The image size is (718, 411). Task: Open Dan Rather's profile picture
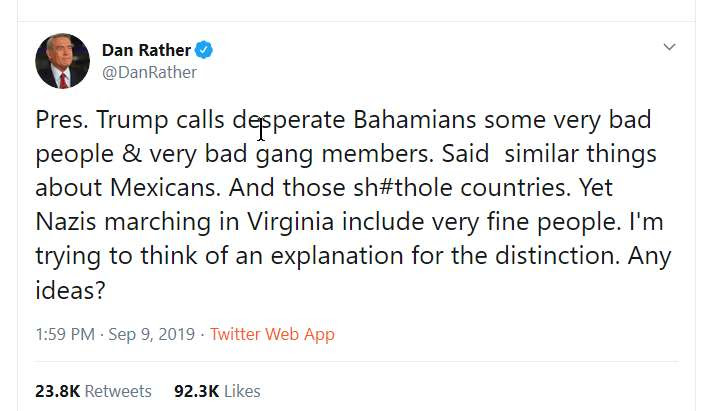62,61
